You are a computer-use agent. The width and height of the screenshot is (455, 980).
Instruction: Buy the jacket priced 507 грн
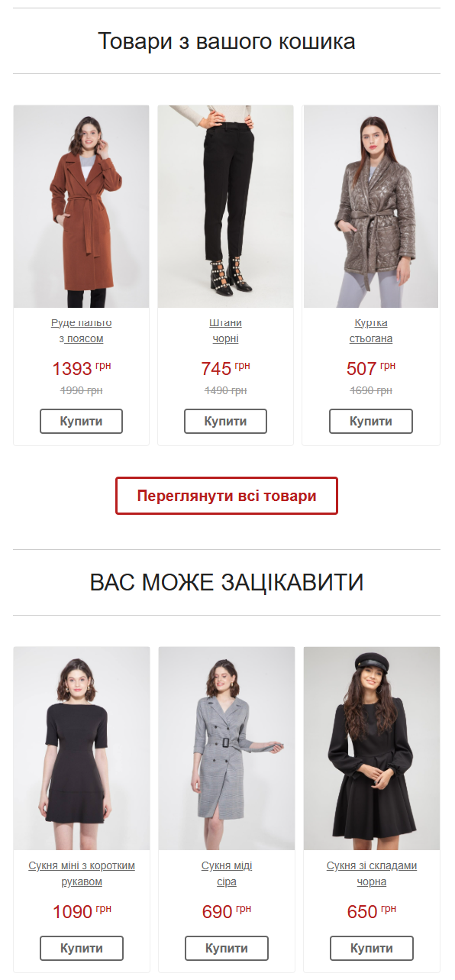click(x=371, y=421)
